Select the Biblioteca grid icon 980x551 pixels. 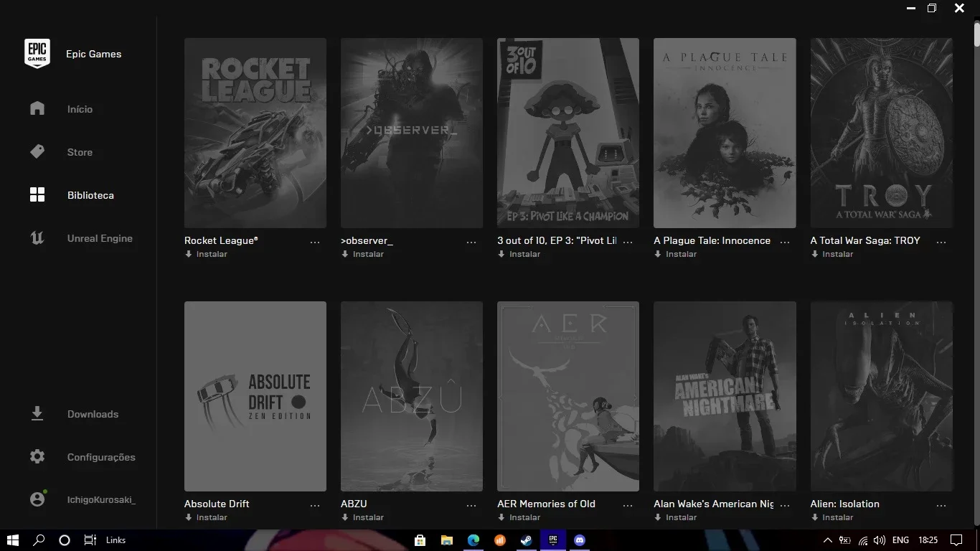pos(37,195)
